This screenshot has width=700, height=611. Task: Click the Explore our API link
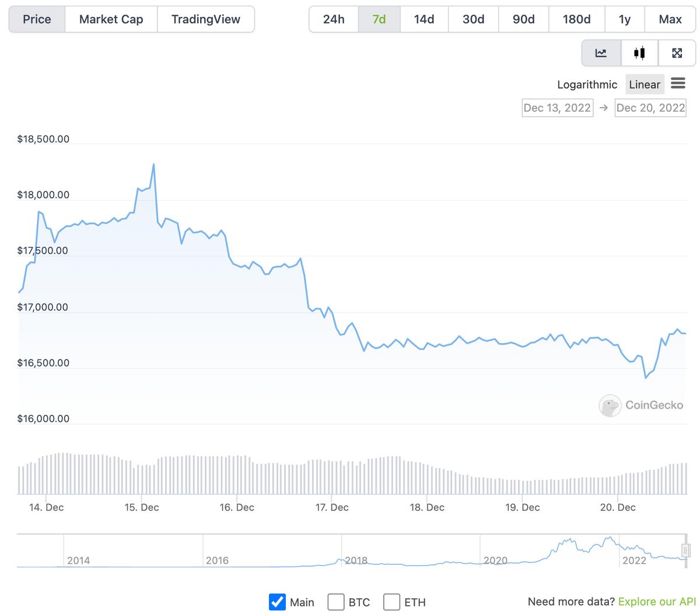point(657,602)
